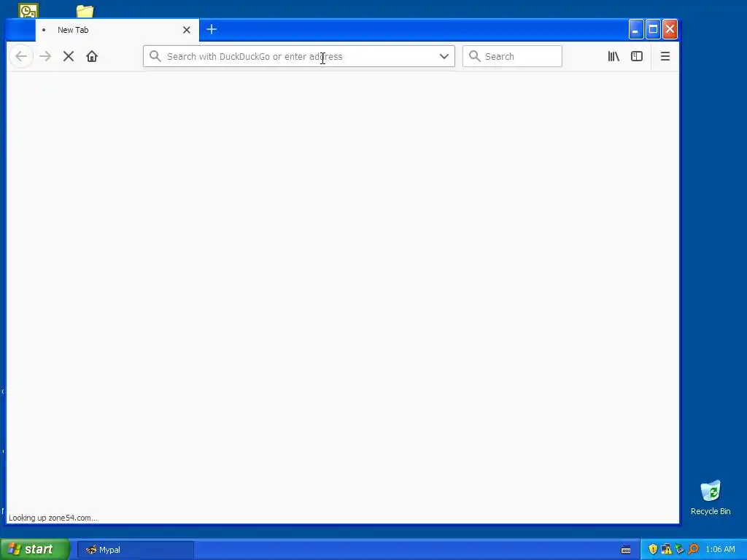Open the folder icon on the desktop
This screenshot has width=747, height=560.
click(85, 11)
